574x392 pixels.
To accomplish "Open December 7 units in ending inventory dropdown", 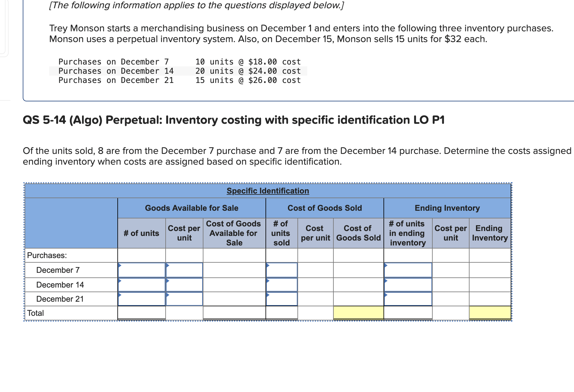I will (408, 270).
